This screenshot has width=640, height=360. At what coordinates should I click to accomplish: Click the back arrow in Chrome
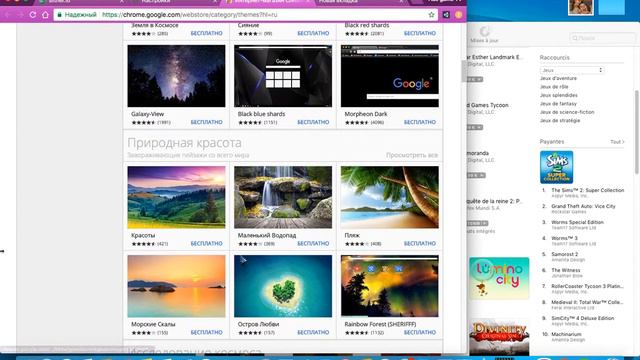click(x=8, y=15)
